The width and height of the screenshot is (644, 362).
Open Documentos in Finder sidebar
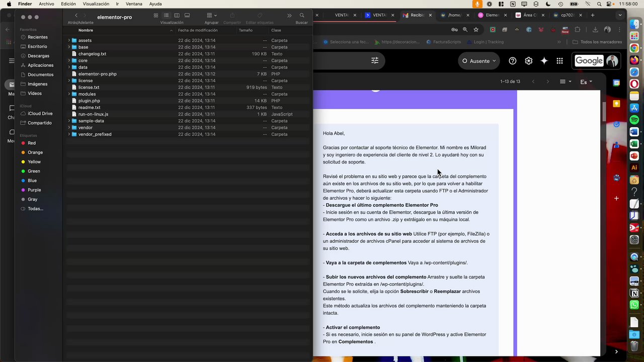[x=40, y=74]
